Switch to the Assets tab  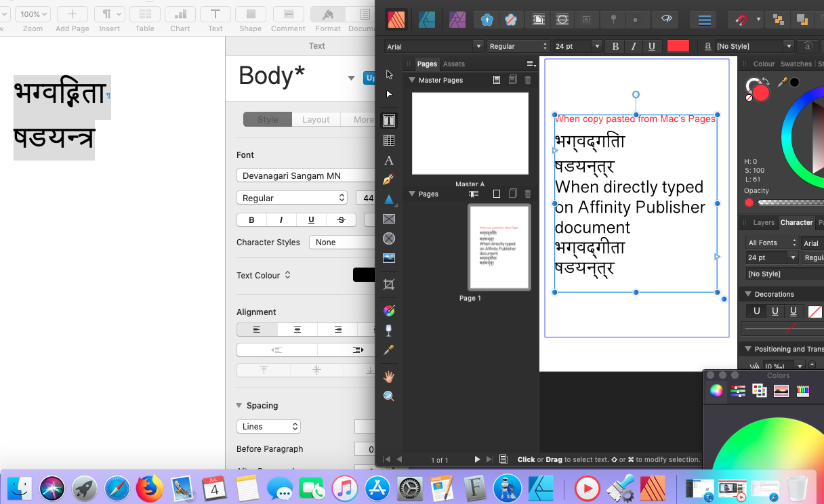[x=454, y=64]
